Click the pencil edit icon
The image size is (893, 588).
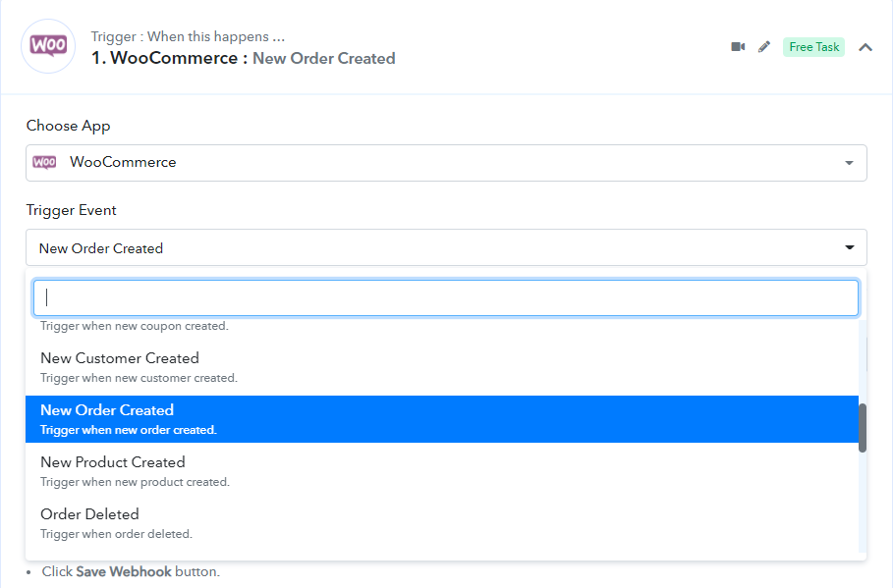764,47
